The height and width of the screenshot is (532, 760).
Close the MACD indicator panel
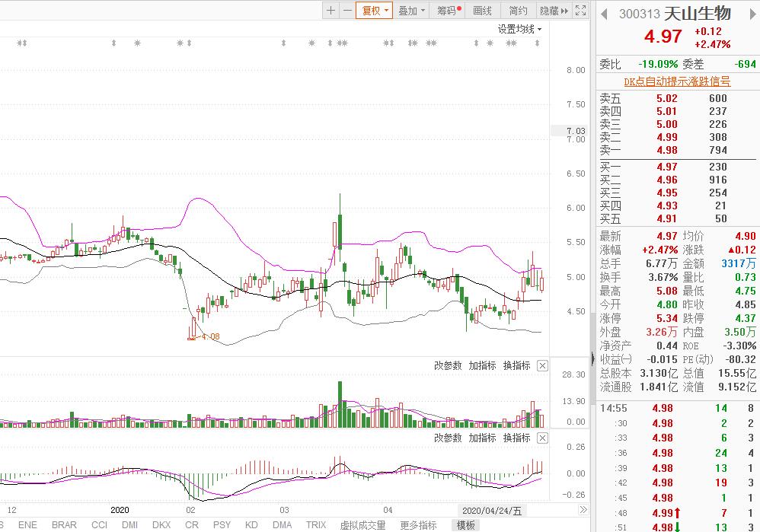click(x=542, y=438)
